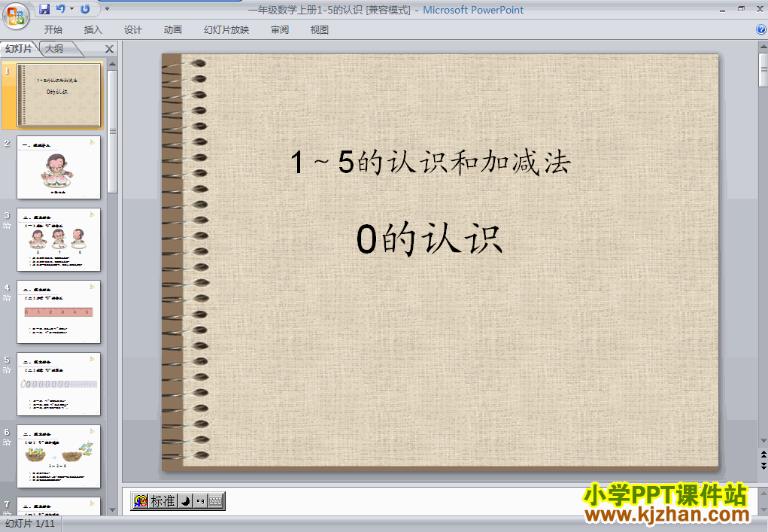Click main slide area scroll up arrow
Image resolution: width=768 pixels, height=532 pixels.
point(763,47)
